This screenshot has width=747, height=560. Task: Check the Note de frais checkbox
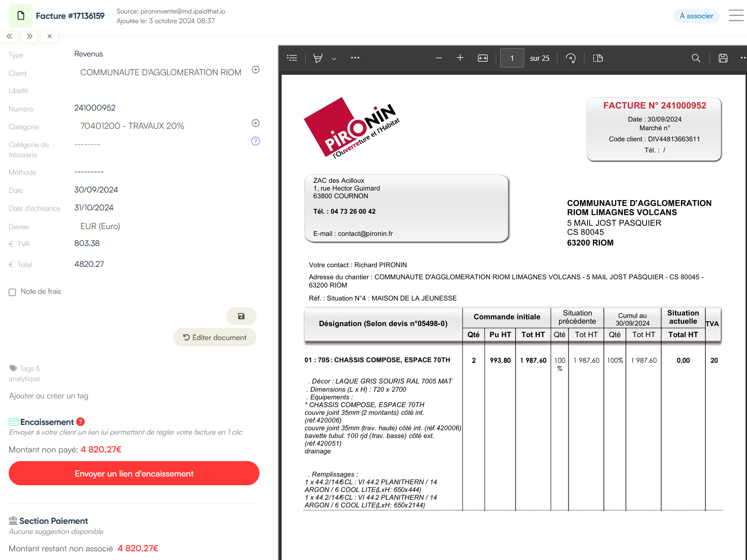click(13, 292)
